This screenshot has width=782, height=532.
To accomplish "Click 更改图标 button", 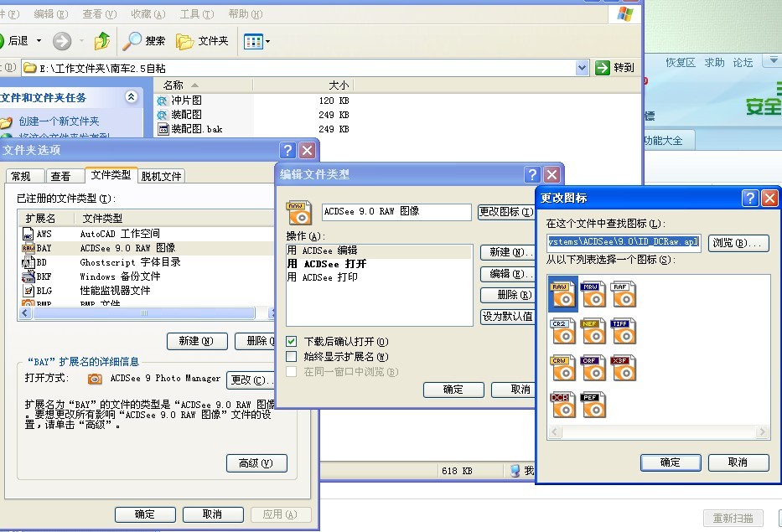I will pos(505,212).
